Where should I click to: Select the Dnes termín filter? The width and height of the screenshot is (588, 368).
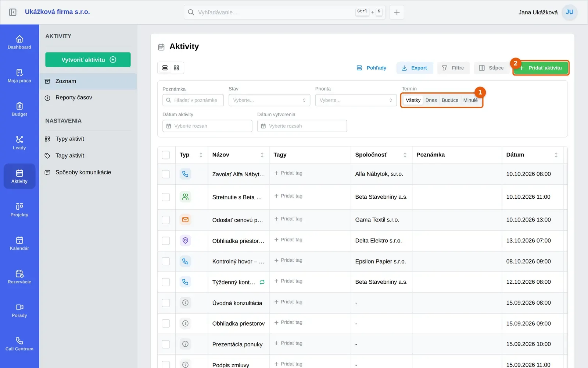click(431, 100)
